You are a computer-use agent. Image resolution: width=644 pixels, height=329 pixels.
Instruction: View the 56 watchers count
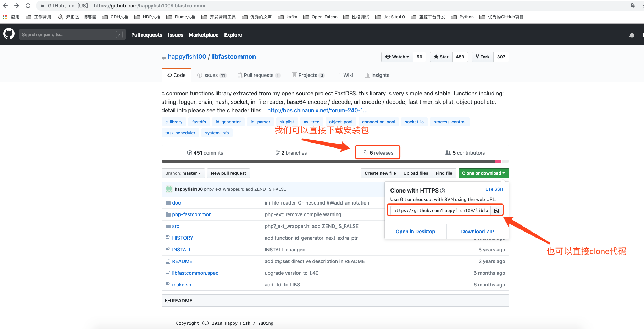(x=420, y=57)
